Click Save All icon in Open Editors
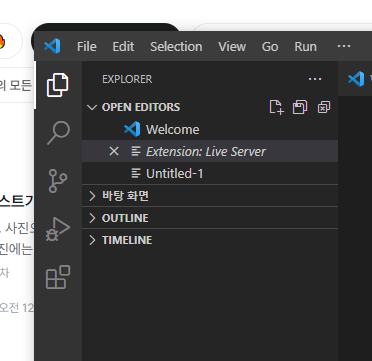372x361 pixels. [300, 107]
